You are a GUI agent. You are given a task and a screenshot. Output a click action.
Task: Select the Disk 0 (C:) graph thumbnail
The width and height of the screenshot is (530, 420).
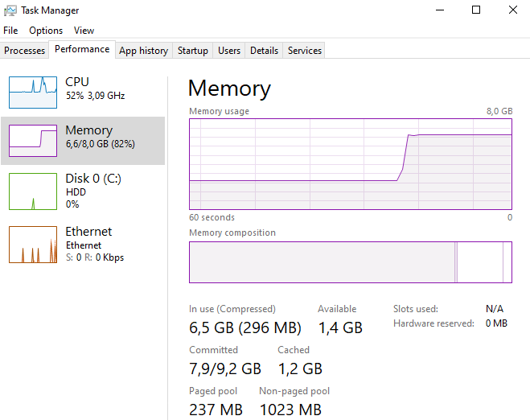pos(33,191)
